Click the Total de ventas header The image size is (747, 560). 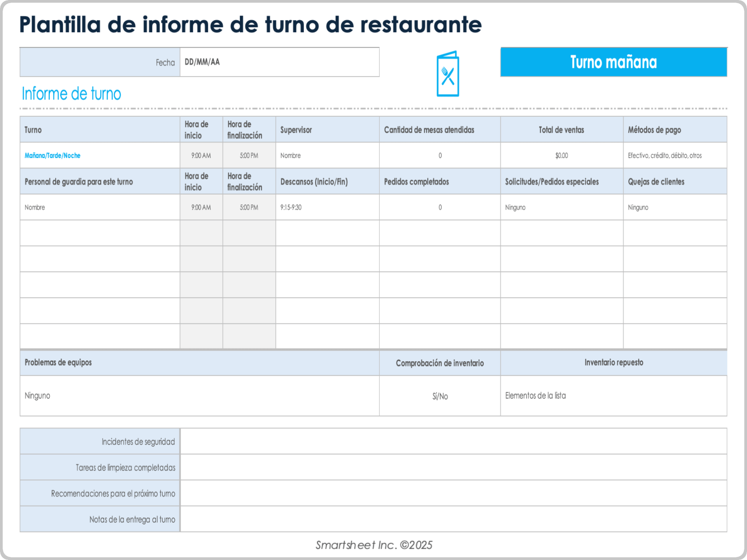562,130
